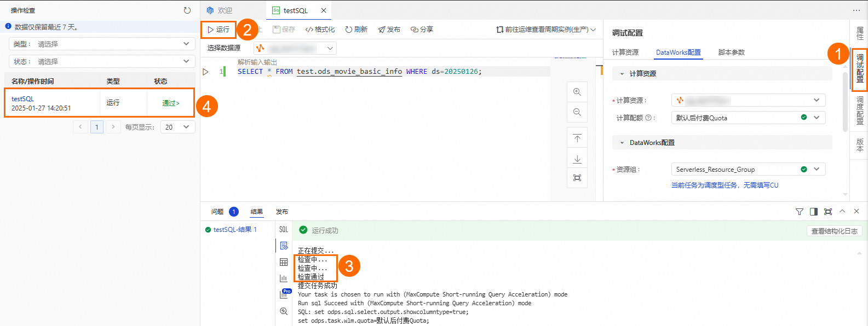The height and width of the screenshot is (326, 868).
Task: Open the page size 20 dropdown
Action: tap(177, 127)
